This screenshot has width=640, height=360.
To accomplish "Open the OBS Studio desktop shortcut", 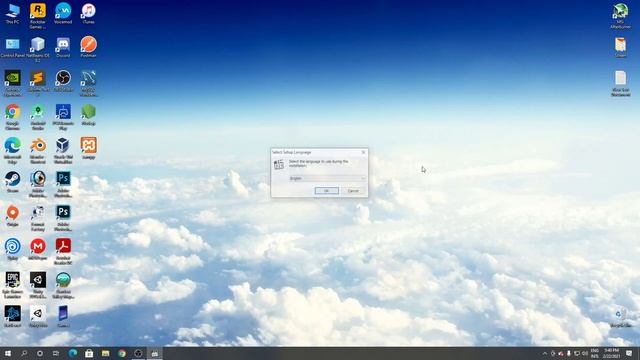I will point(63,81).
